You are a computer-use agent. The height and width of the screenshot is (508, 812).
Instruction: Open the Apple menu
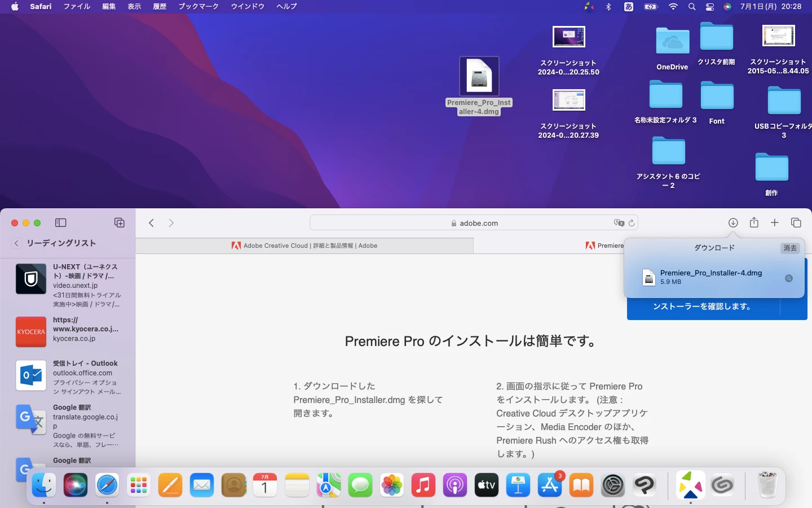(x=15, y=6)
